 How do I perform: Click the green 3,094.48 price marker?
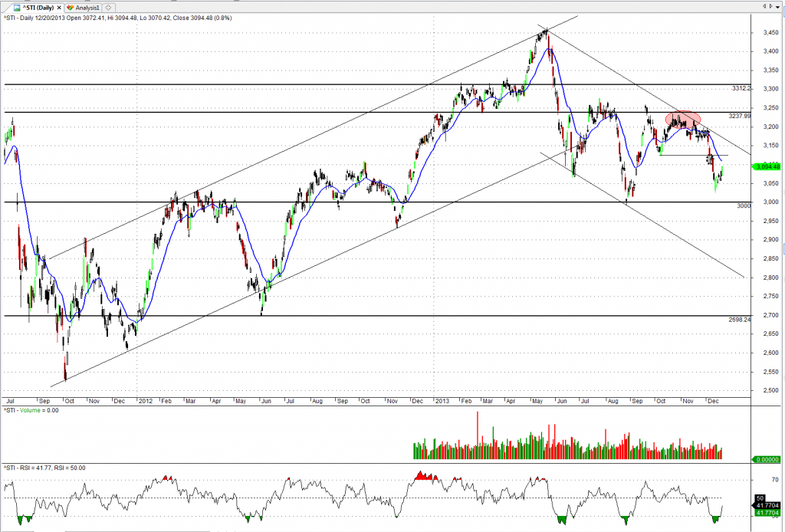[766, 166]
